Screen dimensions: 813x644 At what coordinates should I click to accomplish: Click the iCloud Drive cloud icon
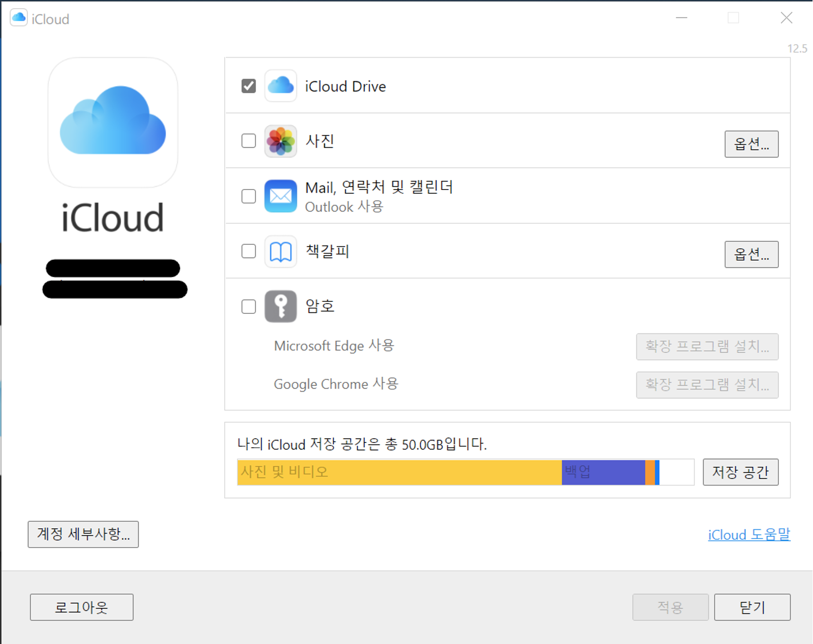(281, 86)
